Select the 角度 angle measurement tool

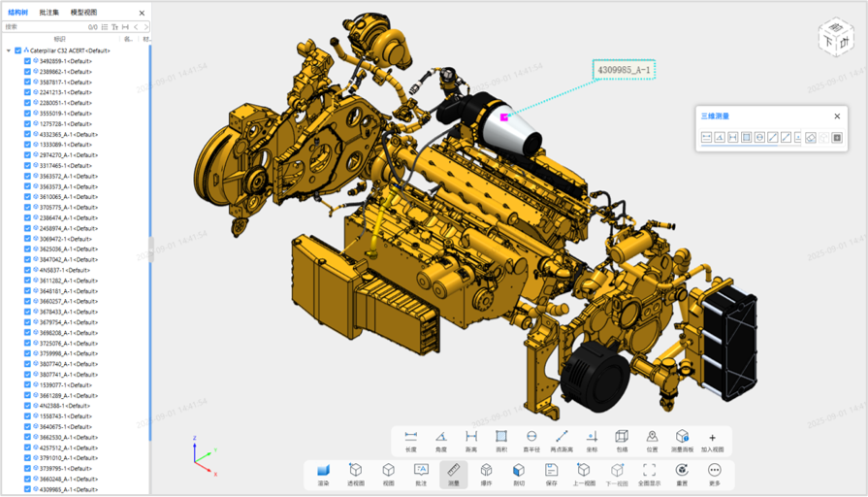click(x=440, y=440)
